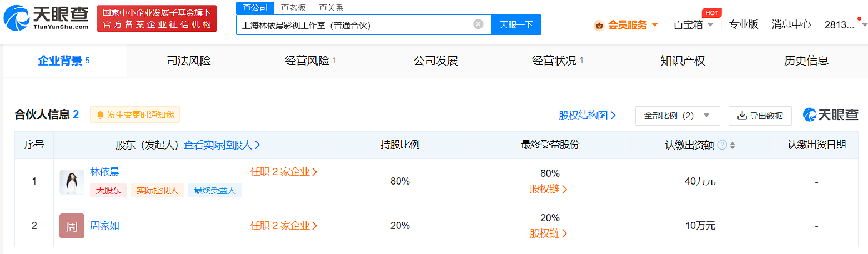This screenshot has width=868, height=254.
Task: Click the 持股比例 column header
Action: (x=400, y=145)
